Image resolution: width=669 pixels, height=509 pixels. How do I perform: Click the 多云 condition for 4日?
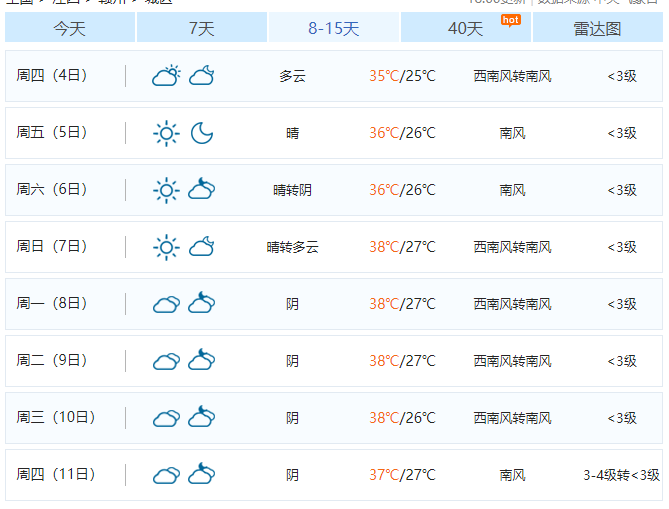293,76
